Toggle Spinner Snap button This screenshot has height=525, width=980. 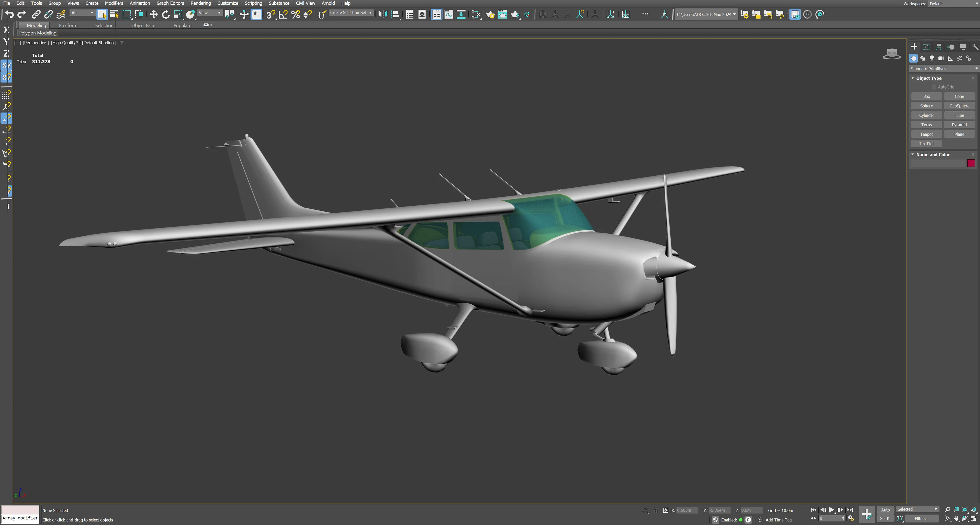click(308, 15)
